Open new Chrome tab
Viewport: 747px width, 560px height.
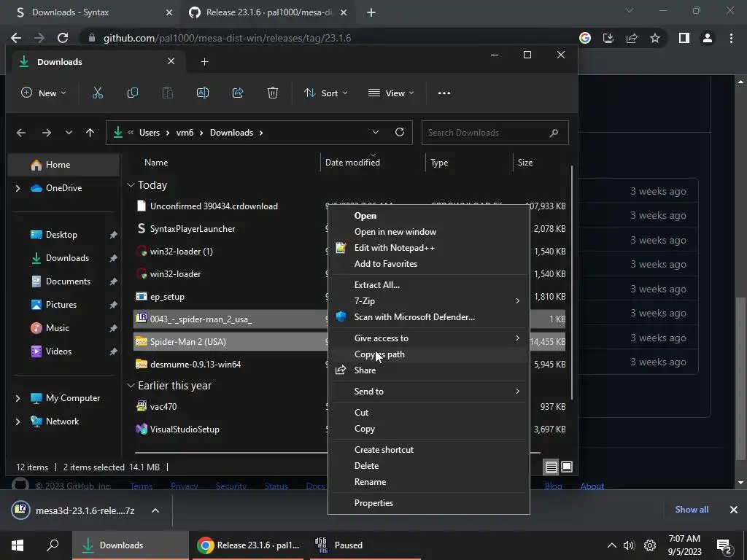[x=371, y=12]
